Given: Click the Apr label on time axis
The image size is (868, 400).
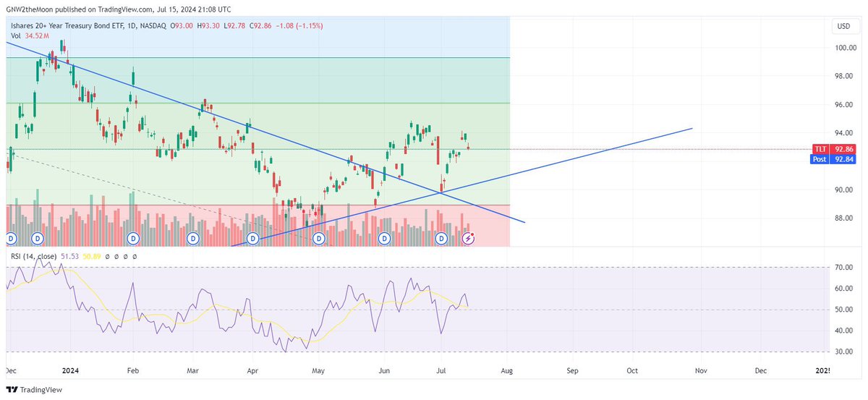Looking at the screenshot, I should click(253, 370).
